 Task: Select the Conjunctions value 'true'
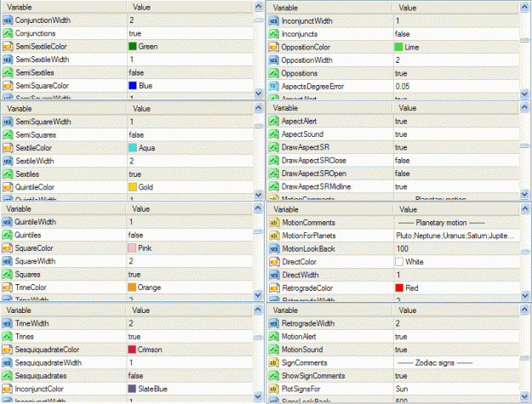tap(134, 33)
